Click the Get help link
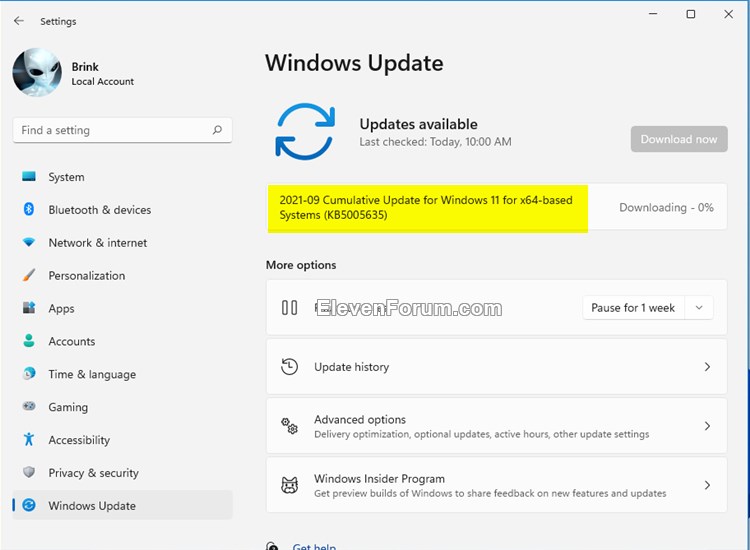Screen dimensions: 750x550 [314, 546]
